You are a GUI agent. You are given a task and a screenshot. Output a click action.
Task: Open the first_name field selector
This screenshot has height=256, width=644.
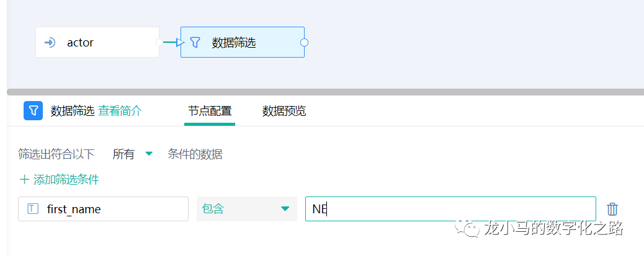(103, 209)
